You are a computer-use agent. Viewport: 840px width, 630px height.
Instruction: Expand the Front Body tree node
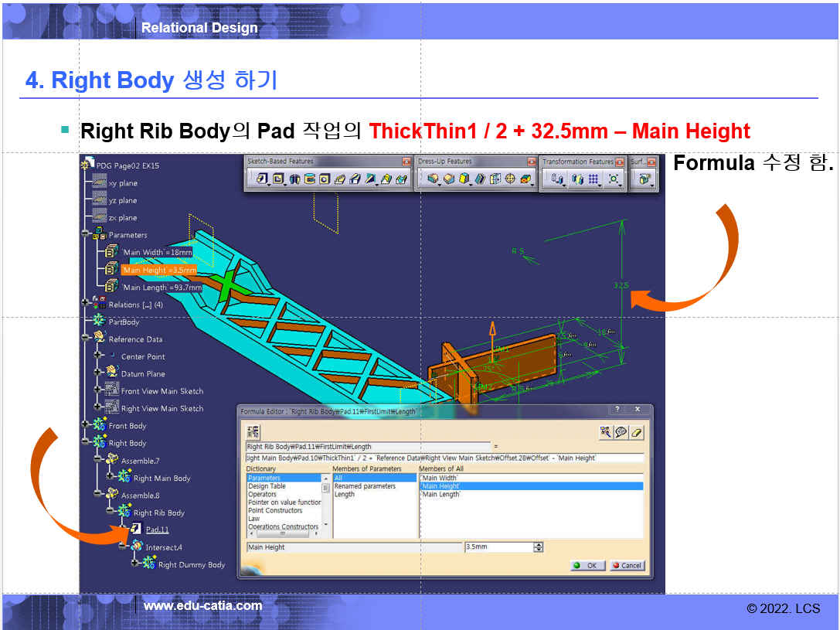click(86, 425)
